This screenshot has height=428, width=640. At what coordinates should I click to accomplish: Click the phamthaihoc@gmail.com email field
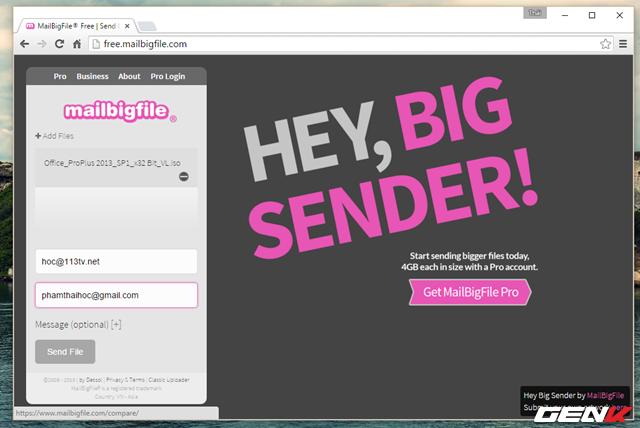point(116,296)
